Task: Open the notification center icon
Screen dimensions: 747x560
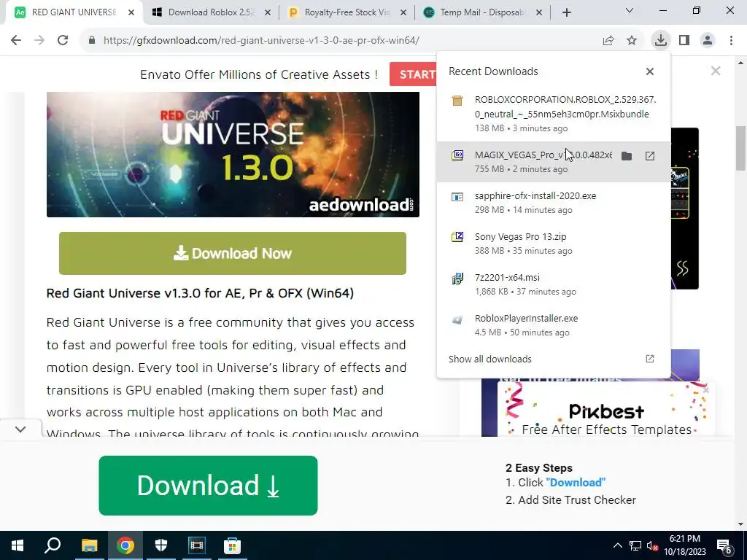Action: (x=724, y=546)
